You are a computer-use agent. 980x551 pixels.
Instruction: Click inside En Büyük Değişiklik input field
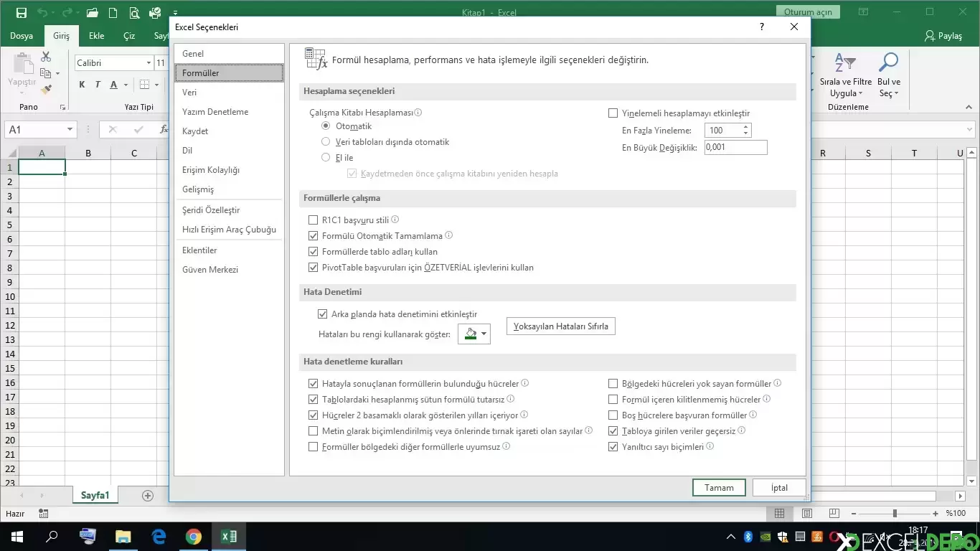point(736,147)
